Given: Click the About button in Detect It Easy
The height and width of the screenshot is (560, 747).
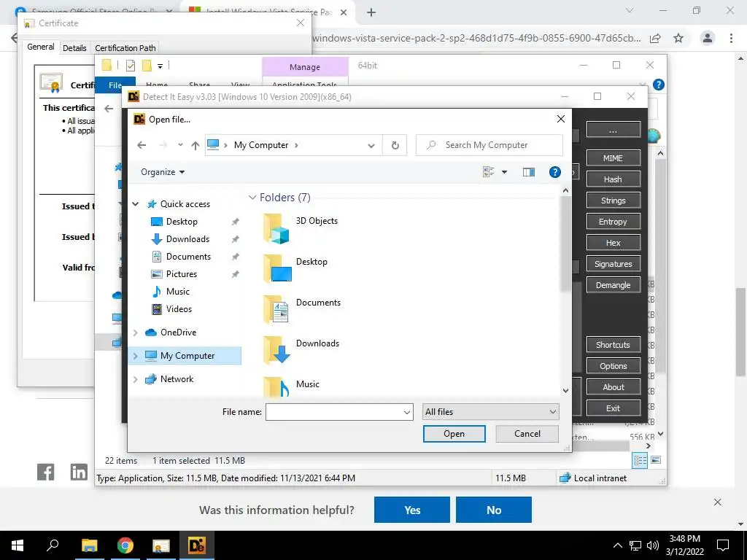Looking at the screenshot, I should (613, 387).
